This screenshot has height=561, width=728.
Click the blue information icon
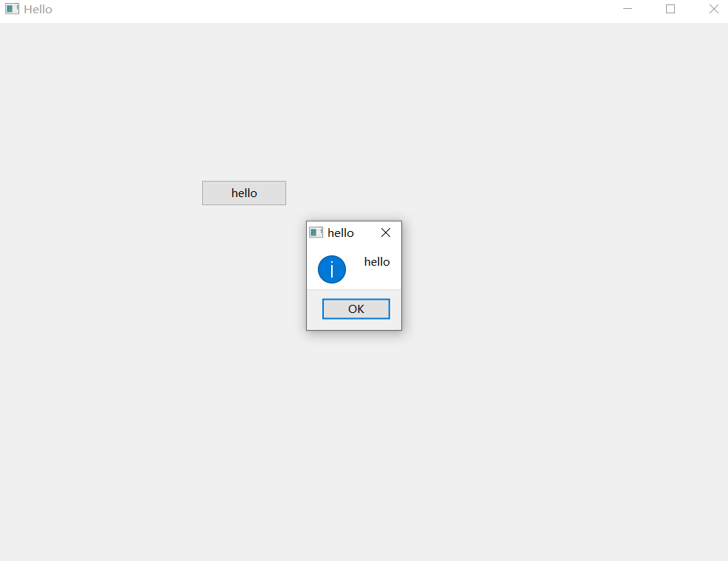[x=332, y=269]
